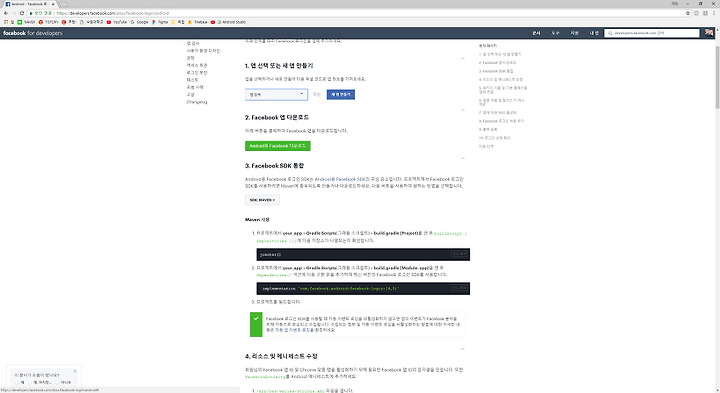Copy code from the jcenter() code block
This screenshot has height=393, width=720.
coord(459,254)
